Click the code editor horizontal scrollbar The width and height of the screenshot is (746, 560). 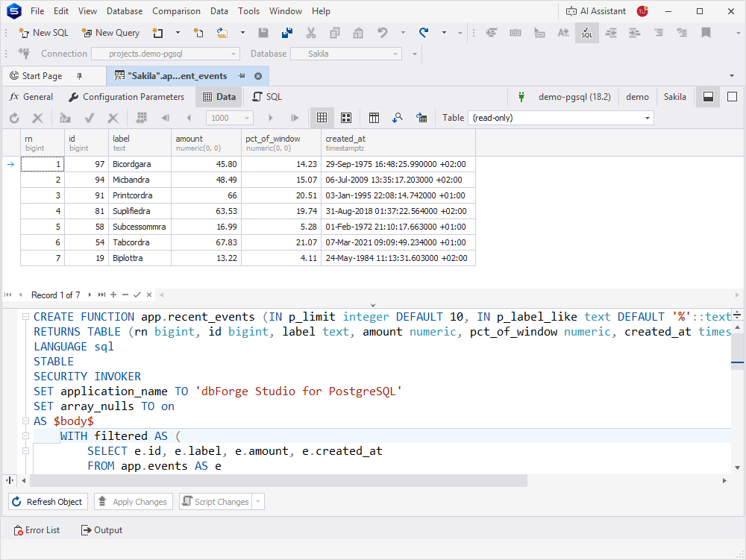(x=278, y=481)
